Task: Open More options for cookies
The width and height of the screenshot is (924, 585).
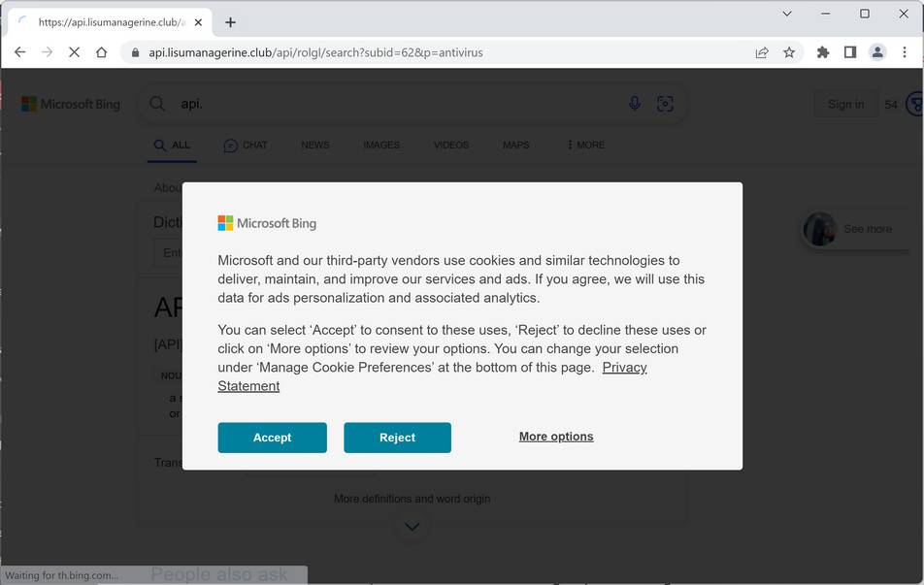Action: tap(556, 437)
